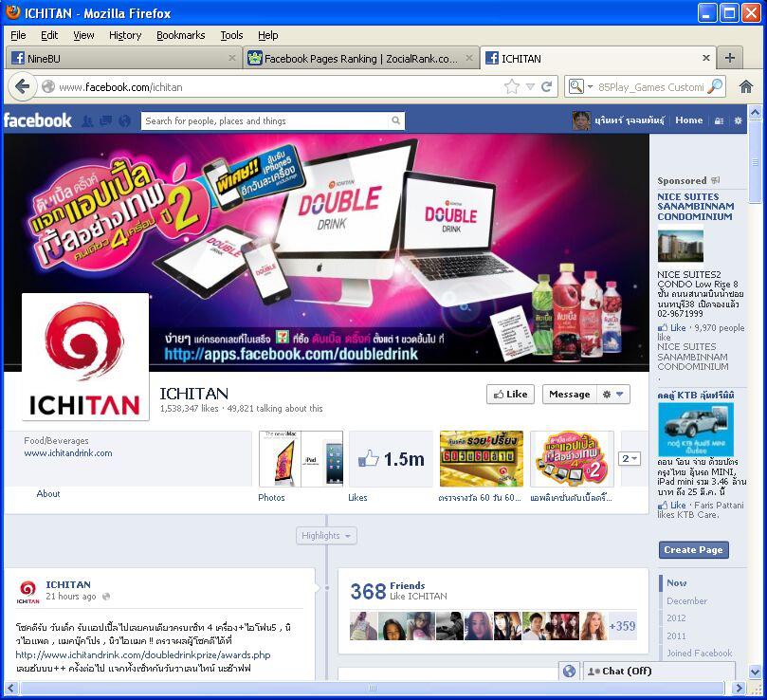767x700 pixels.
Task: Switch to the Facebook Pages Ranking tab
Action: coord(359,58)
